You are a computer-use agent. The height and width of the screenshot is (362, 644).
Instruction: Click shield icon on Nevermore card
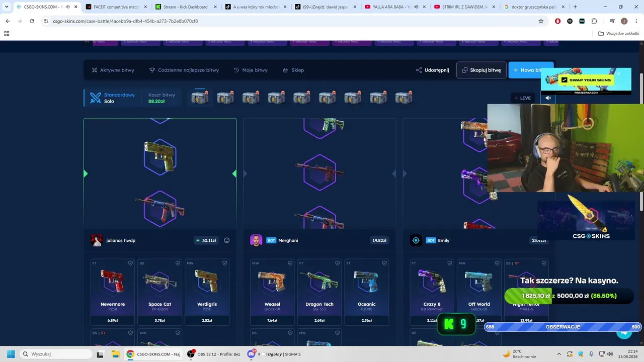[130, 263]
